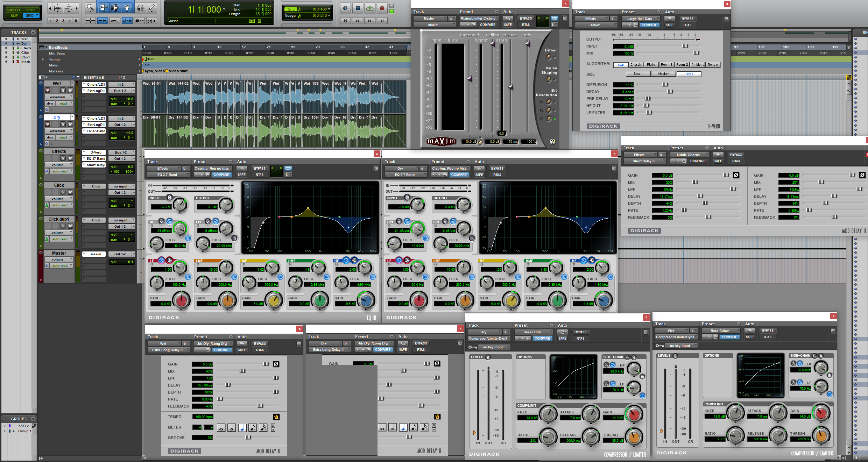The image size is (868, 462).
Task: Adjust MIX slider in Wet Extra Long Delay
Action: pyautogui.click(x=242, y=371)
